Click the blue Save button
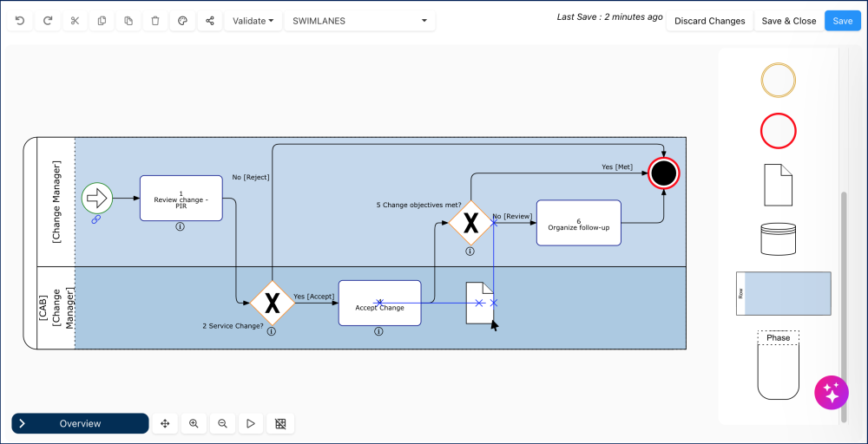Viewport: 868px width, 444px height. pos(843,21)
